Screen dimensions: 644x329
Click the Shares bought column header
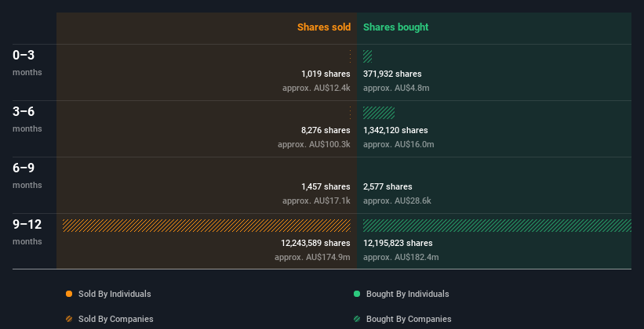(395, 27)
